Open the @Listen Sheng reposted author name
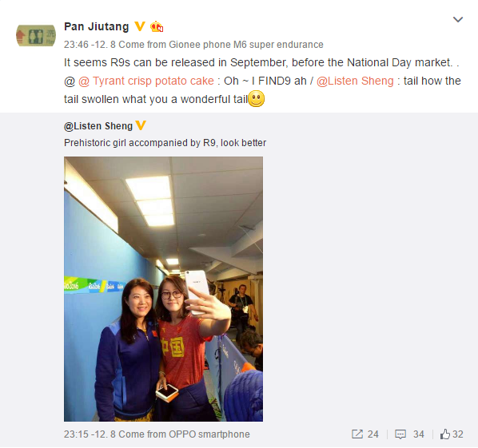 tap(98, 126)
